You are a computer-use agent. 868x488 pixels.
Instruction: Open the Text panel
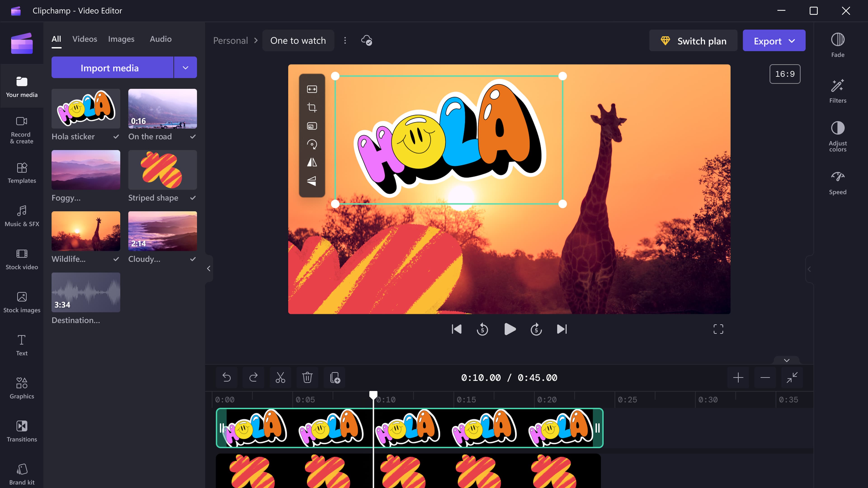click(x=22, y=345)
